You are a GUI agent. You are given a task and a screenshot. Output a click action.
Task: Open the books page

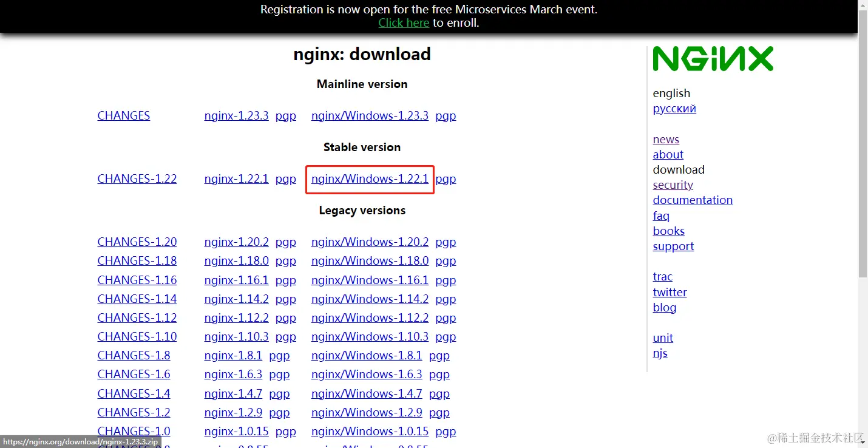coord(668,231)
